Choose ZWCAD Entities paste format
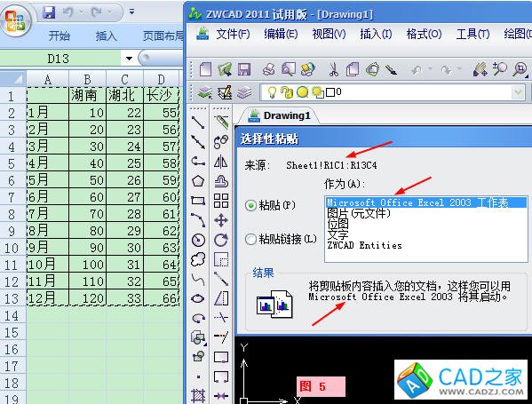532x404 pixels. click(x=364, y=245)
